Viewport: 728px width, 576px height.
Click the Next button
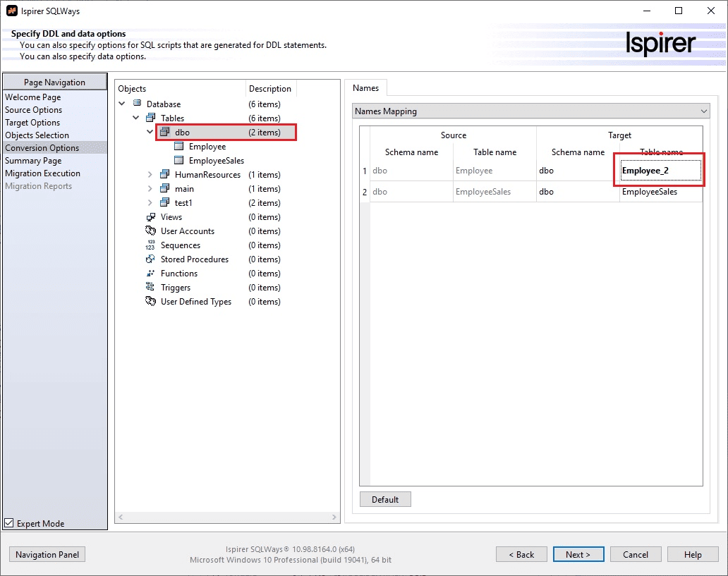578,555
